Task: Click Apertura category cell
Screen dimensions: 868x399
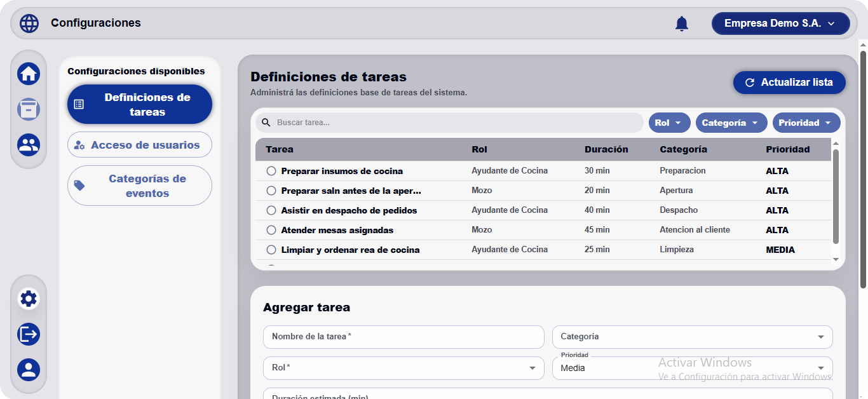Action: pos(676,191)
